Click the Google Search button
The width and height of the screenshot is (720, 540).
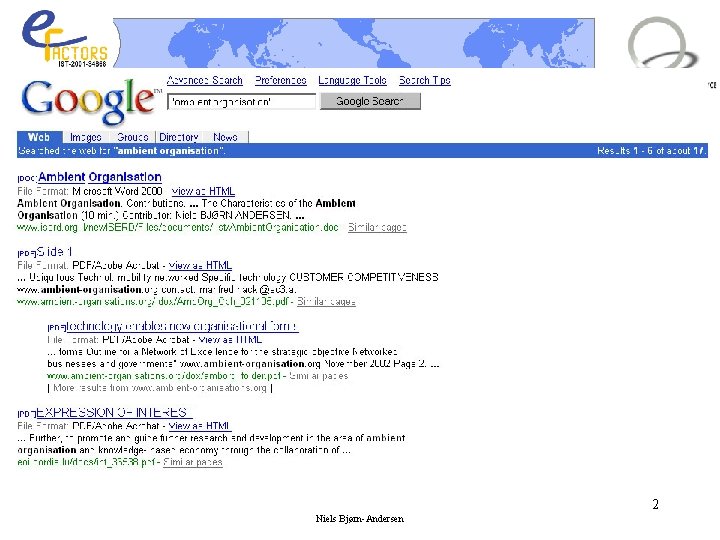370,101
